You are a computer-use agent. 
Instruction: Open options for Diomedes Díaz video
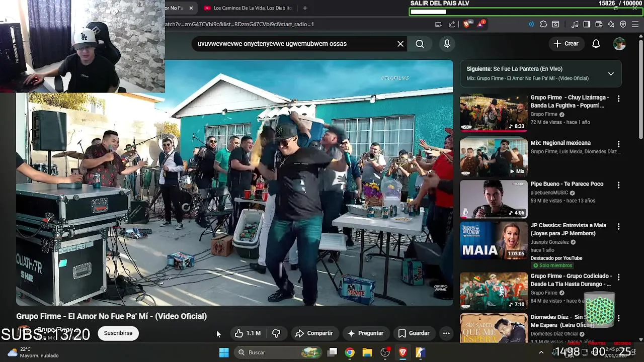pos(618,318)
